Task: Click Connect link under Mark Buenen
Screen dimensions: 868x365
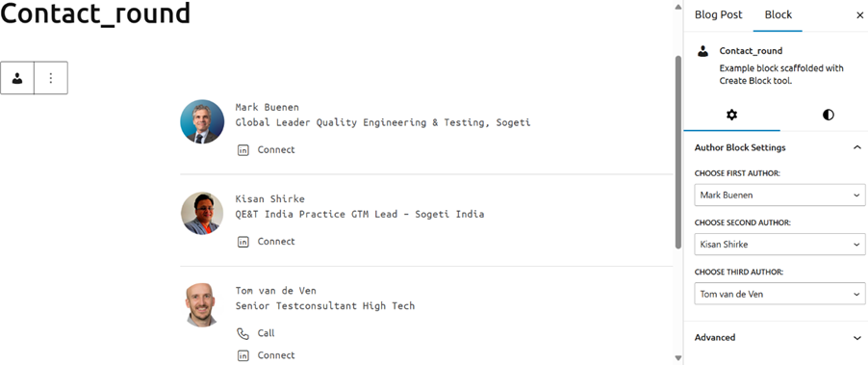Action: 276,150
